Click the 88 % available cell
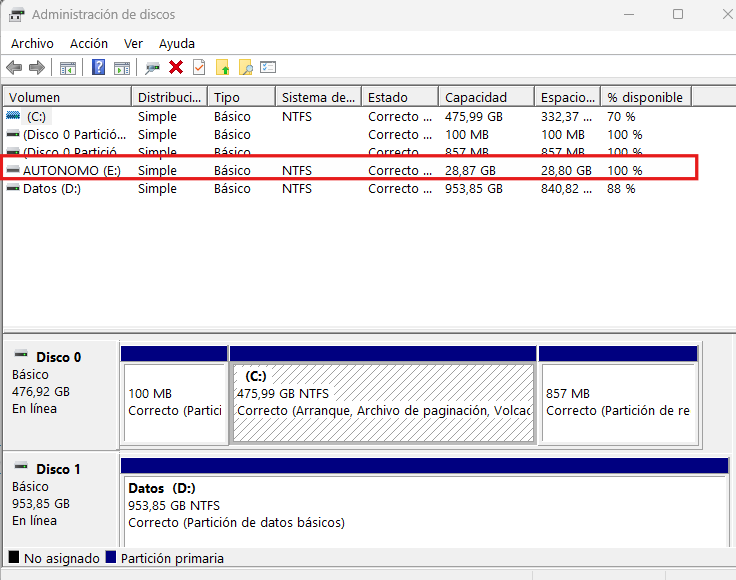Image resolution: width=736 pixels, height=580 pixels. click(x=621, y=189)
